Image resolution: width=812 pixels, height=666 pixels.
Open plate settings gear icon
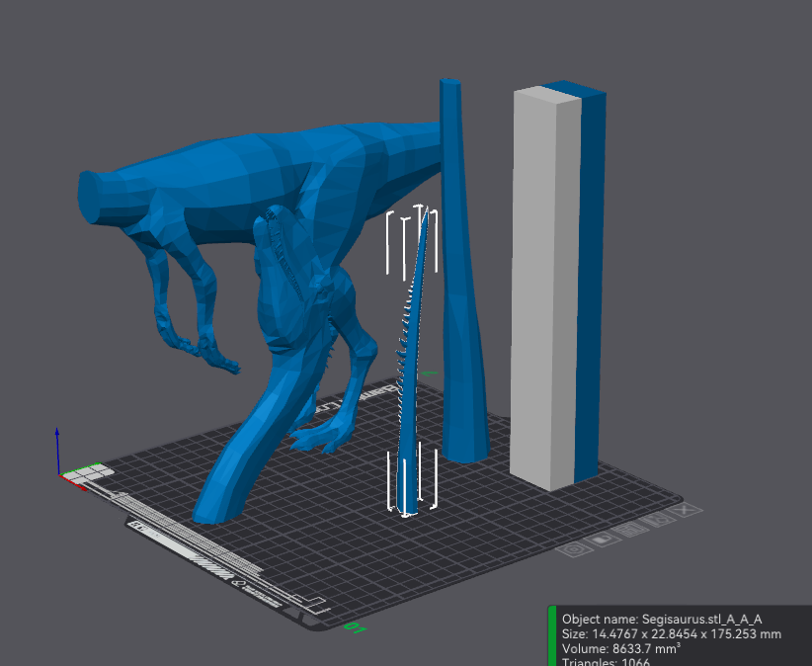(x=574, y=549)
